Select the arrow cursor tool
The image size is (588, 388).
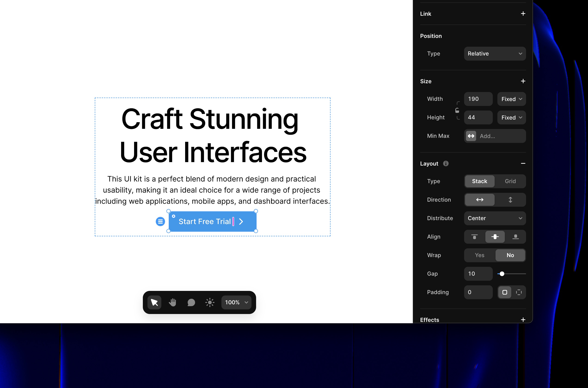154,302
